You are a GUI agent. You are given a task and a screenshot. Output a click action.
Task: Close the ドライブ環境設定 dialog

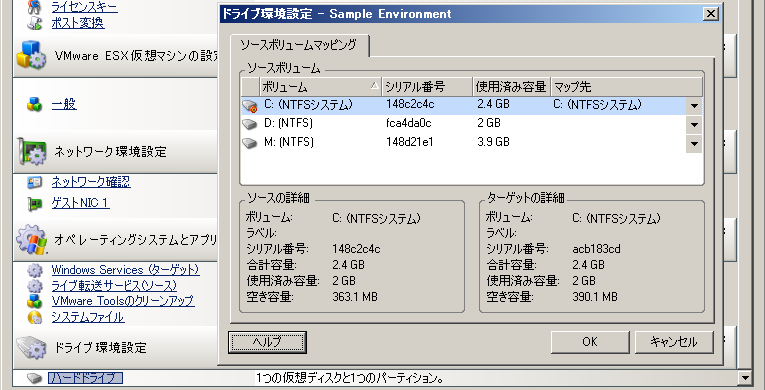pyautogui.click(x=711, y=14)
